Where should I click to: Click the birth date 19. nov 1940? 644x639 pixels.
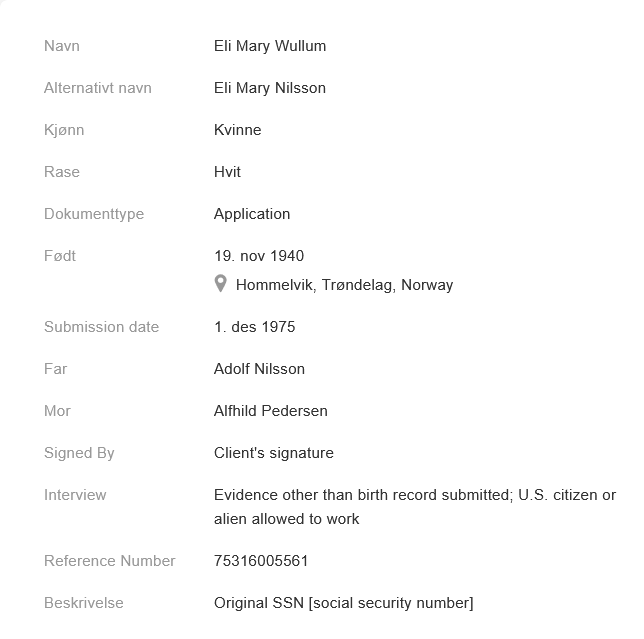259,256
